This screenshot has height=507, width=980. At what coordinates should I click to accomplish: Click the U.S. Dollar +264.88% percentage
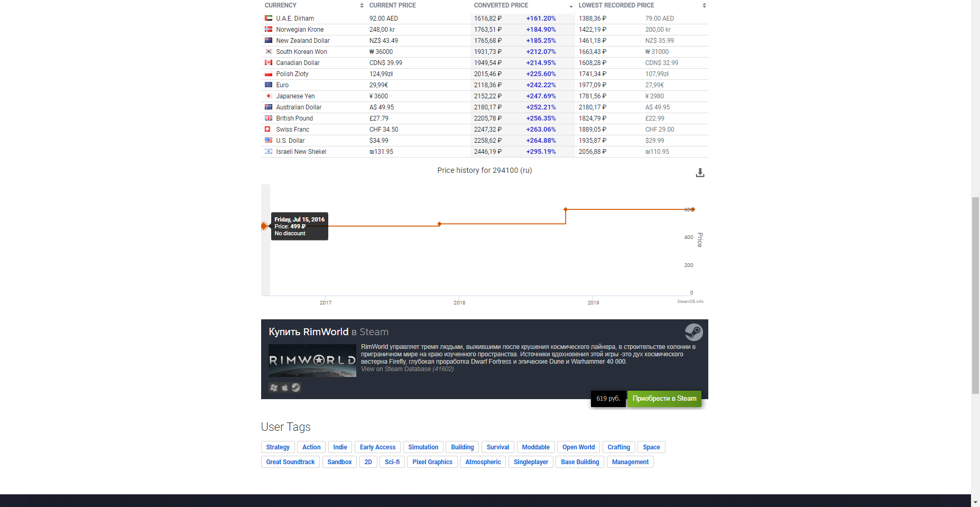[x=541, y=141]
